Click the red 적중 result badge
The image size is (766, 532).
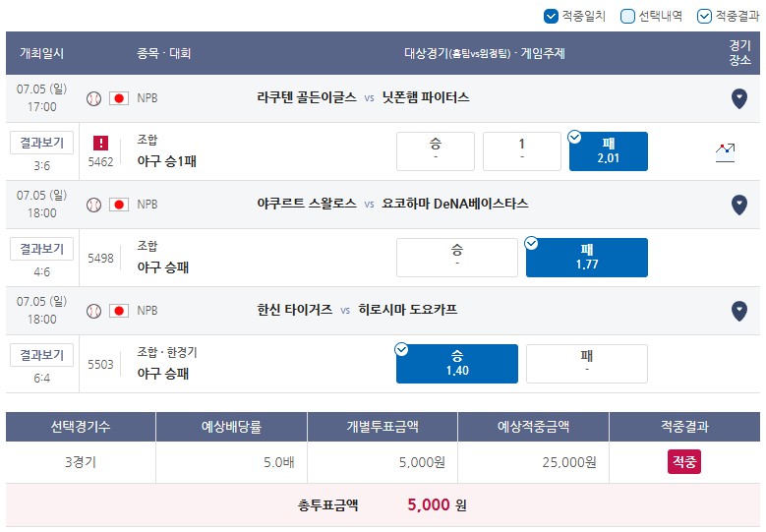684,461
